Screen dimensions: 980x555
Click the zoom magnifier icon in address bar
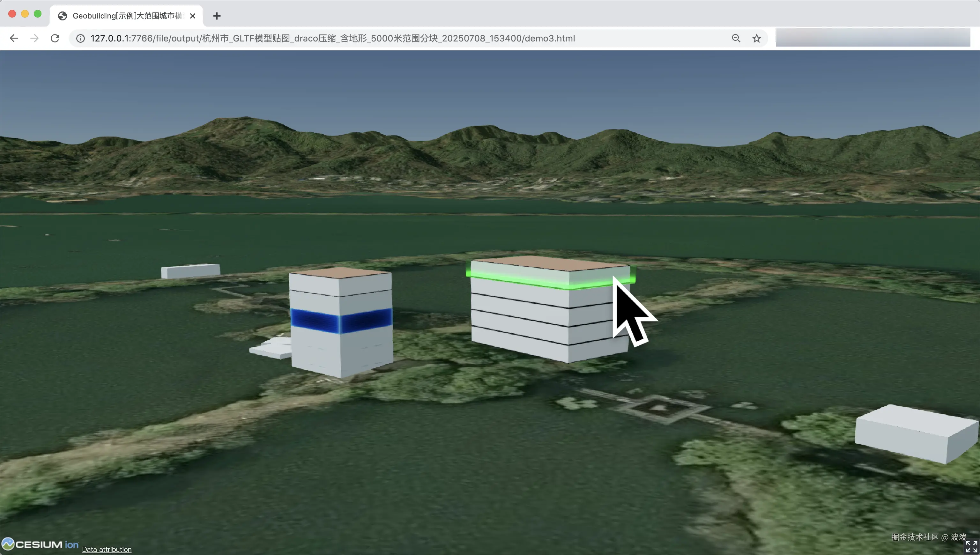click(x=736, y=38)
